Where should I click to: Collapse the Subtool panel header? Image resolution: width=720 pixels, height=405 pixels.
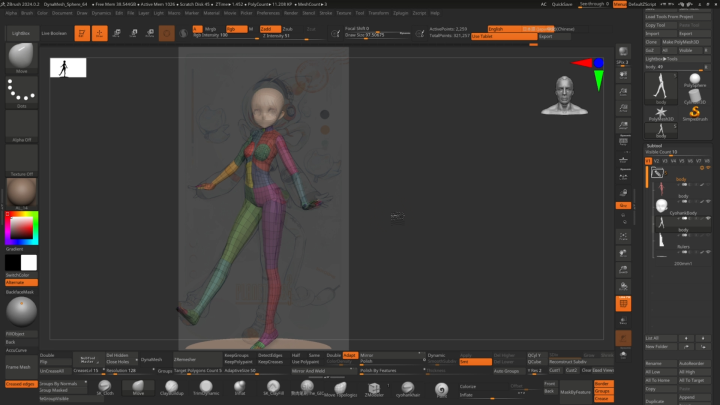(x=656, y=145)
